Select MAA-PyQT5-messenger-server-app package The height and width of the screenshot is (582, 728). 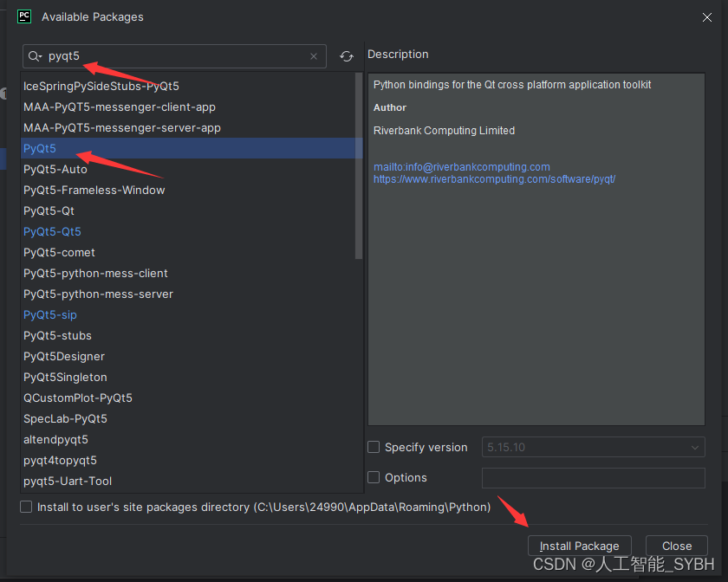click(192, 127)
